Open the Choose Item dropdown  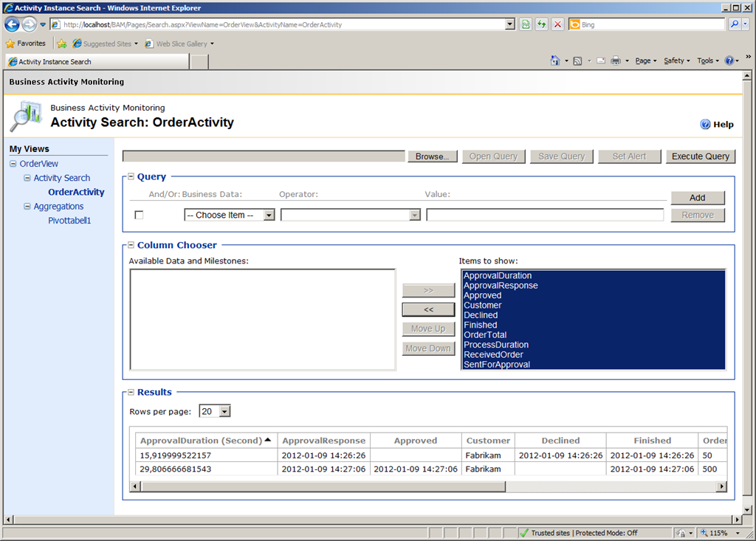tap(230, 215)
